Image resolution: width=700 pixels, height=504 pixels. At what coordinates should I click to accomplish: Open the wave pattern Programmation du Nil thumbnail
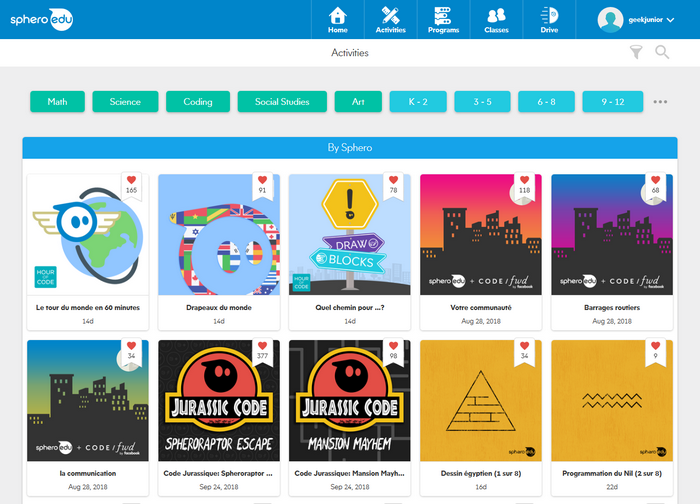pyautogui.click(x=612, y=401)
